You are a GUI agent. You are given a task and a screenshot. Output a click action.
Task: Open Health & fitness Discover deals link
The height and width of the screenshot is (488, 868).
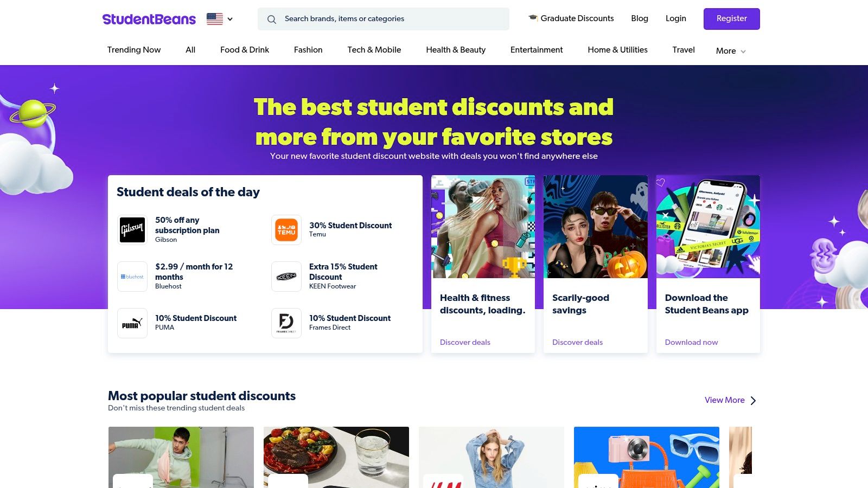[465, 342]
